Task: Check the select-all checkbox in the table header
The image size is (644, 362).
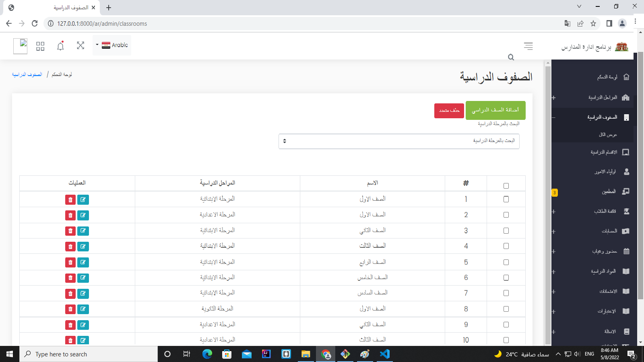Action: [506, 185]
